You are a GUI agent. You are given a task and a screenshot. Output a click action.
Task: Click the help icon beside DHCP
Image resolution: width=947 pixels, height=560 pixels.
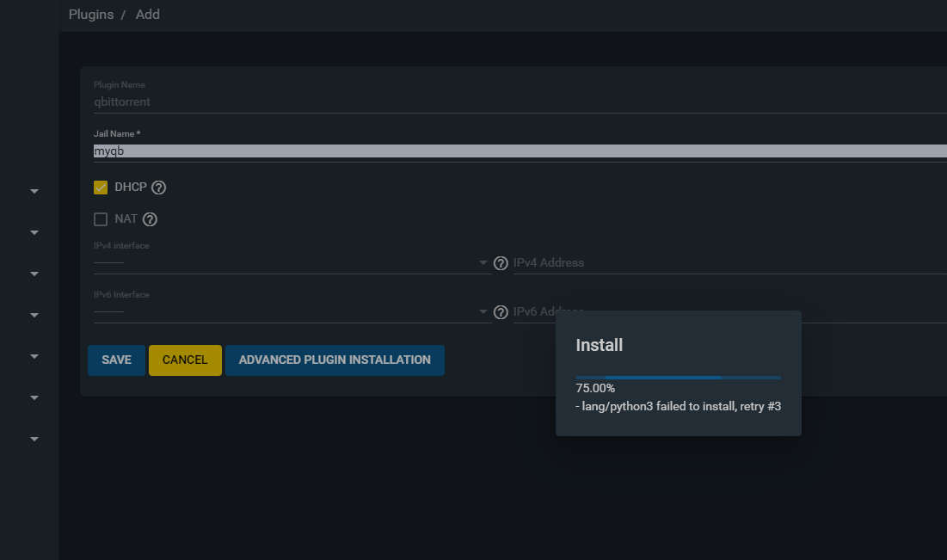tap(158, 188)
